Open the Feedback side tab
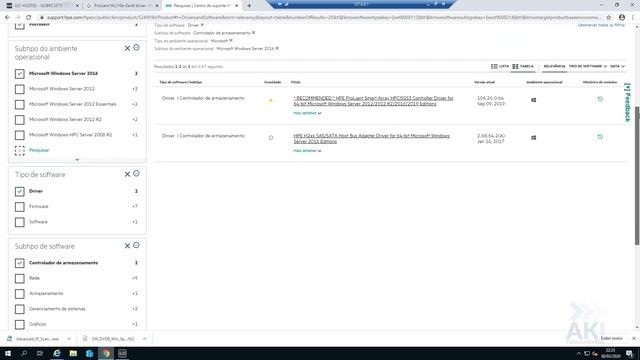This screenshot has height=360, width=640. (627, 102)
